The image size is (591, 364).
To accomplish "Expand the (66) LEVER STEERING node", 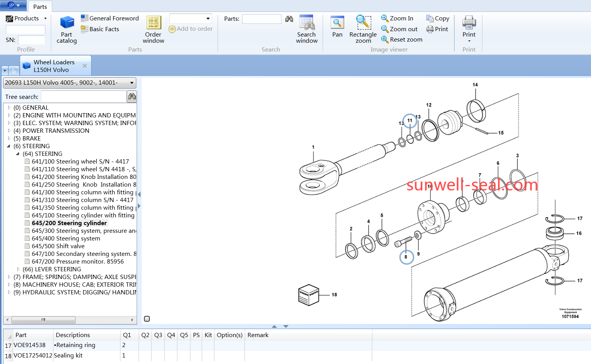I will 18,269.
